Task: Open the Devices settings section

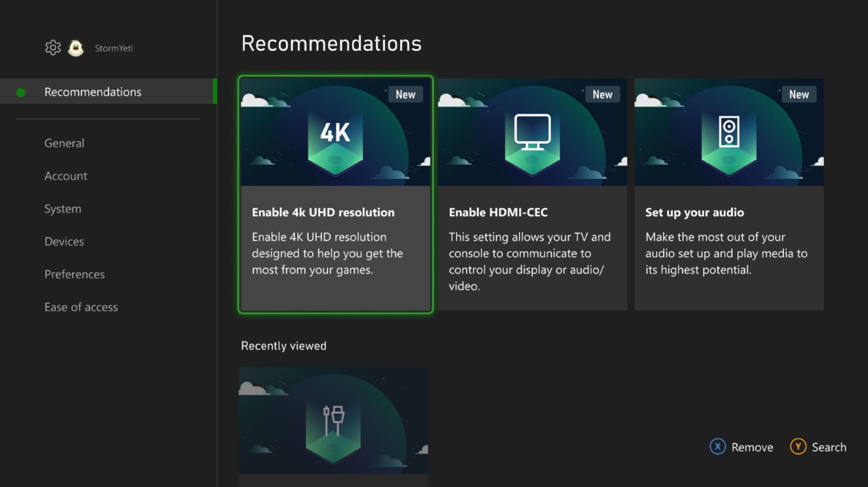Action: click(x=64, y=240)
